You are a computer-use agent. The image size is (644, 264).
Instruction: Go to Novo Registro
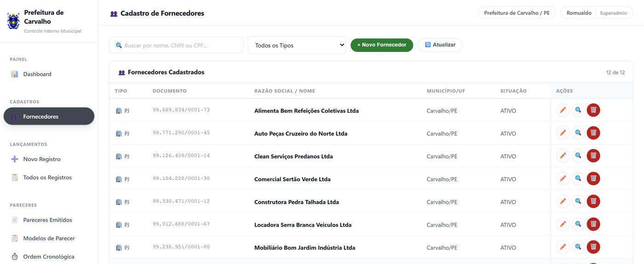pyautogui.click(x=49, y=159)
